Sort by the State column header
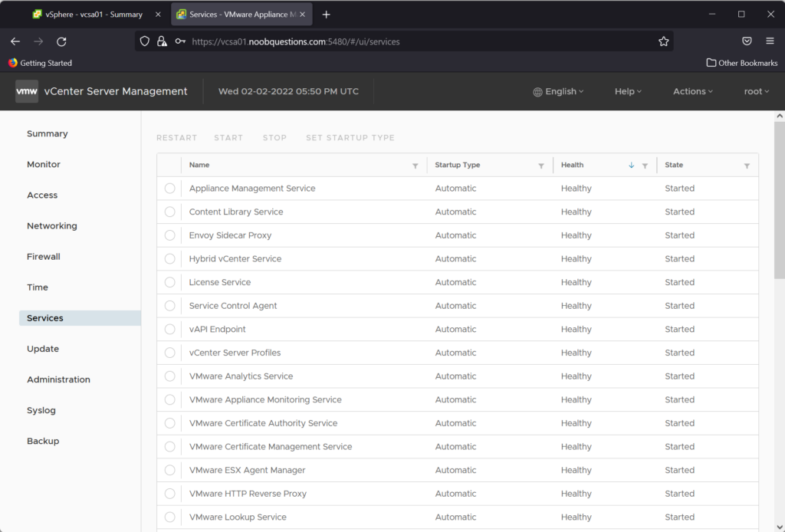The height and width of the screenshot is (532, 785). coord(674,165)
